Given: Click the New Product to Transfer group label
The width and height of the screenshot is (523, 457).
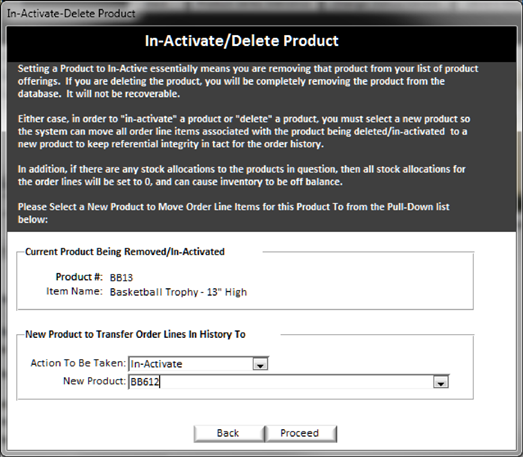Looking at the screenshot, I should pos(135,334).
